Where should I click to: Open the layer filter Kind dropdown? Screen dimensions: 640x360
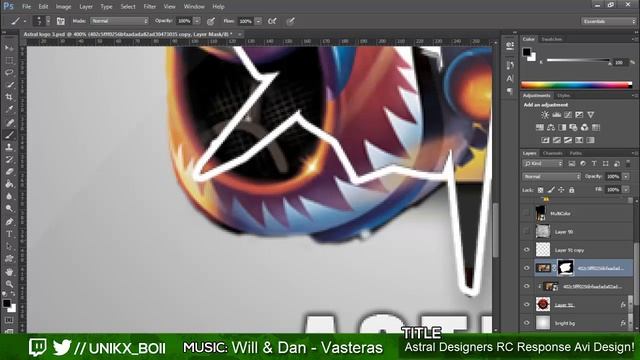point(543,164)
